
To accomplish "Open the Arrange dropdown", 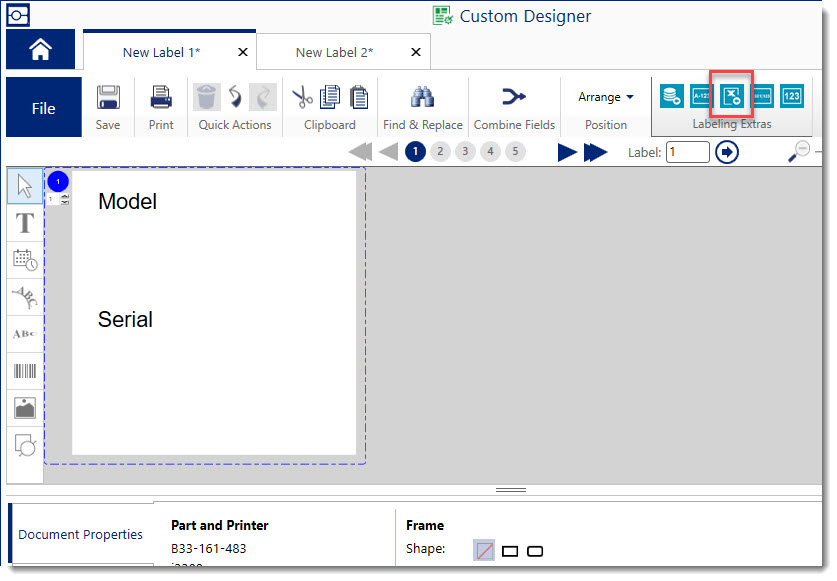I will 606,97.
